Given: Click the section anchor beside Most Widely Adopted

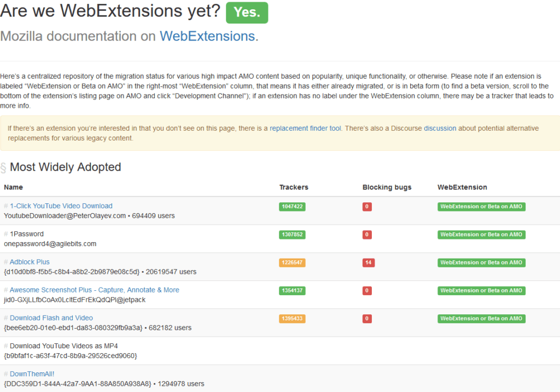Looking at the screenshot, I should coord(3,167).
